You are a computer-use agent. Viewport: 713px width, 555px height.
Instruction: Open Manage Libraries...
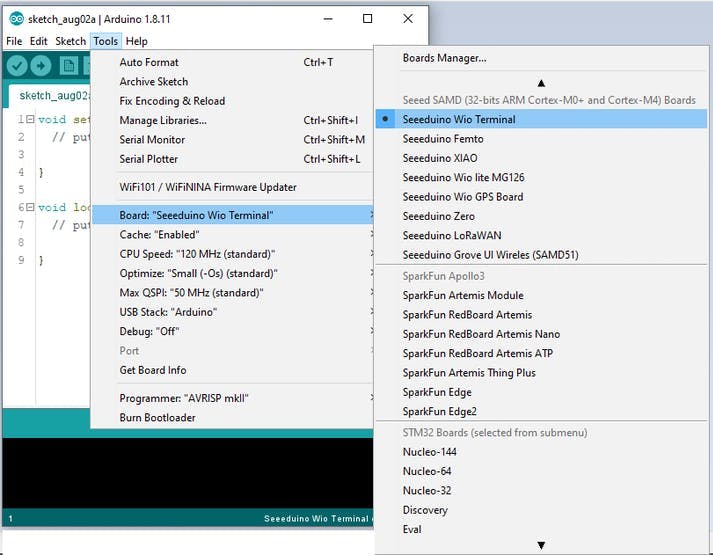point(233,120)
